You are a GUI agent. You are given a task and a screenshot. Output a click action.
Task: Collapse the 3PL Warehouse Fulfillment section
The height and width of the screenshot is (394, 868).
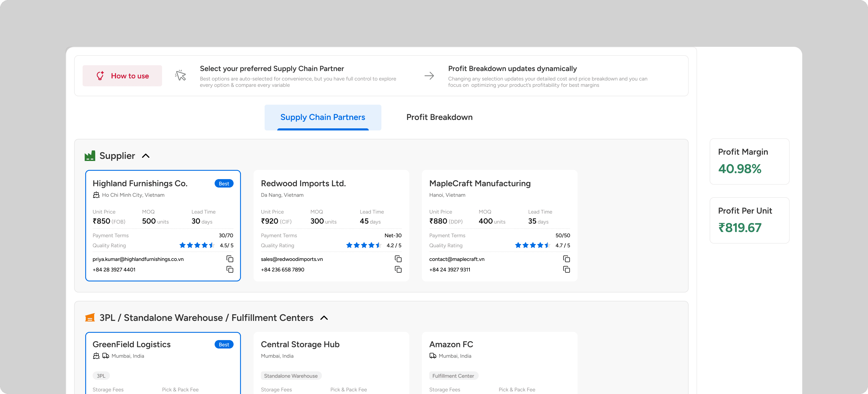[x=324, y=317]
